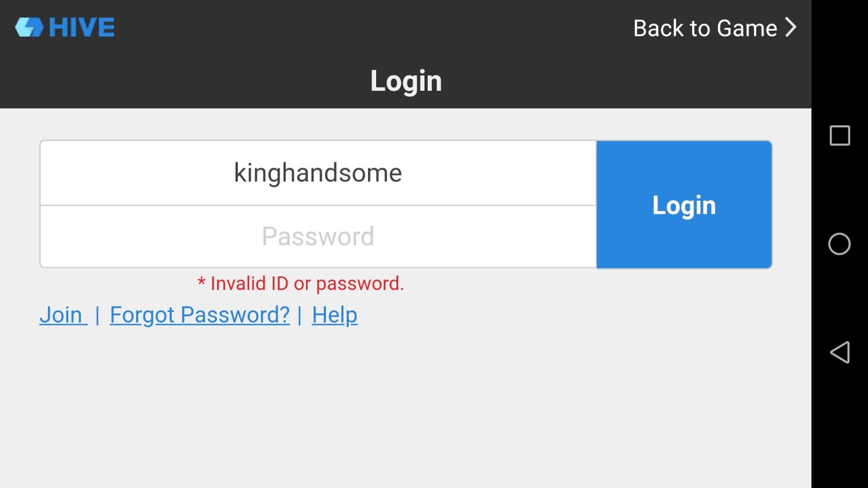Open the Join link
Viewport: 868px width, 488px height.
61,315
